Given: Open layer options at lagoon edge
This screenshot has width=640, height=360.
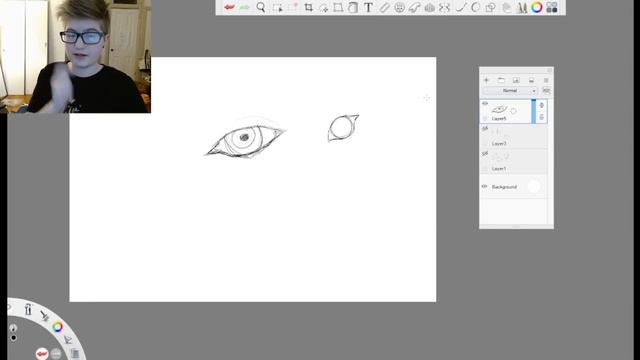Looking at the screenshot, I should [75, 353].
